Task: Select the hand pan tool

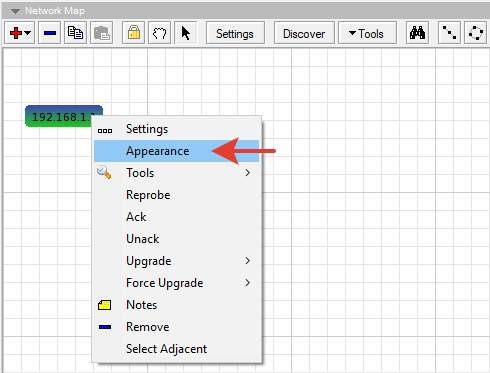Action: pyautogui.click(x=159, y=33)
